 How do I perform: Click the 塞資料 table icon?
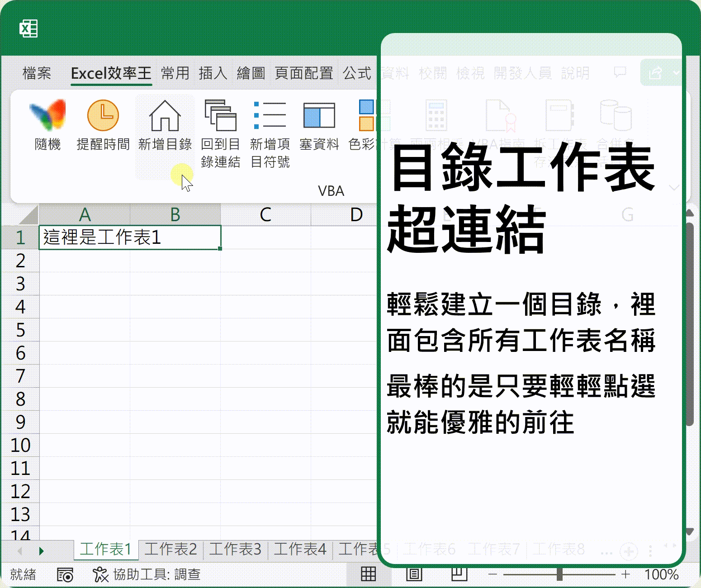coord(319,116)
